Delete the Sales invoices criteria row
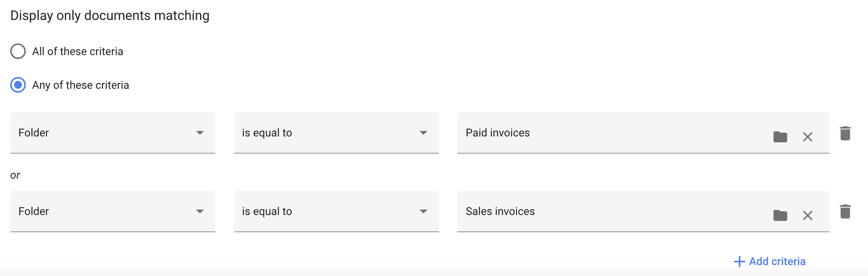The height and width of the screenshot is (276, 868). tap(845, 211)
